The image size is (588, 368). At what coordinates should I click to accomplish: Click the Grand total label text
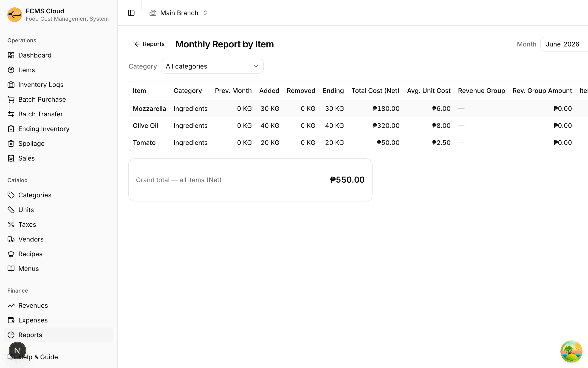[x=179, y=180]
